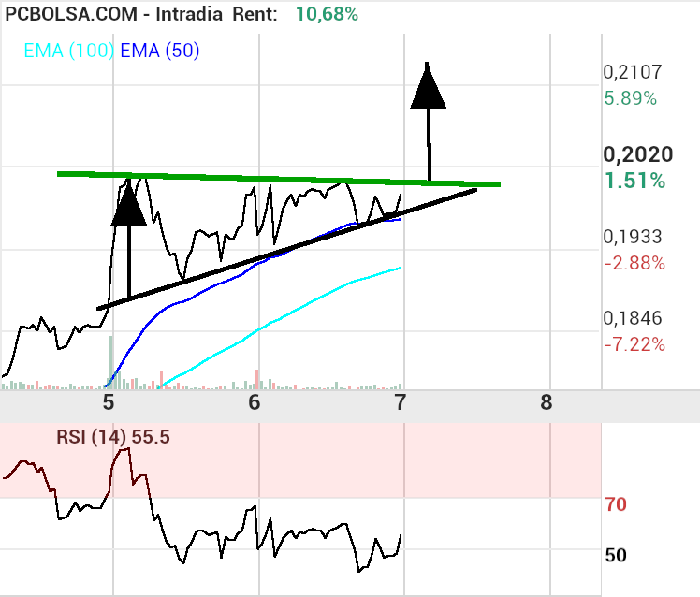Screen dimensions: 700x597
Task: Click the RSI 50 level label
Action: [616, 555]
